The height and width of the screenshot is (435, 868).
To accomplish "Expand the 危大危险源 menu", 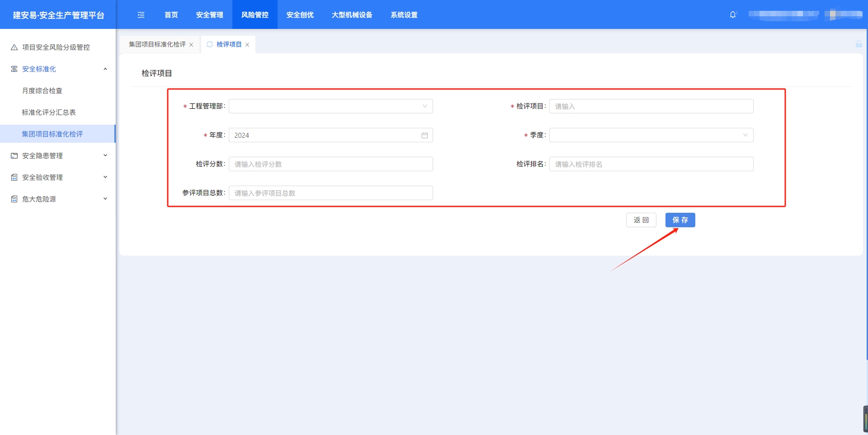I will (58, 199).
